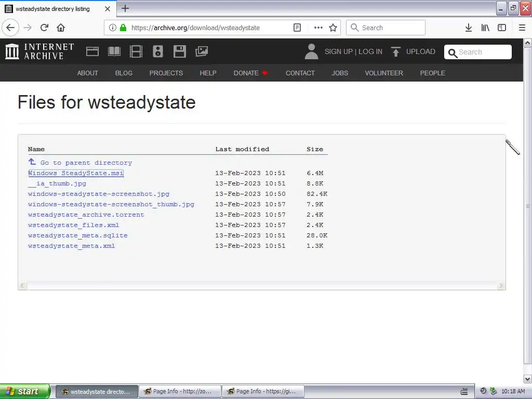Click the file list left scroll arrow

pos(22,285)
